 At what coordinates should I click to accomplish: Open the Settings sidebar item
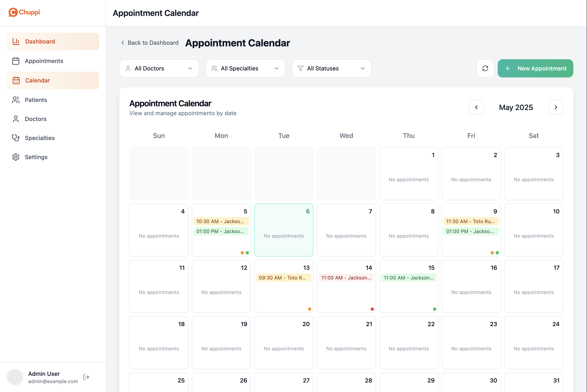coord(53,157)
